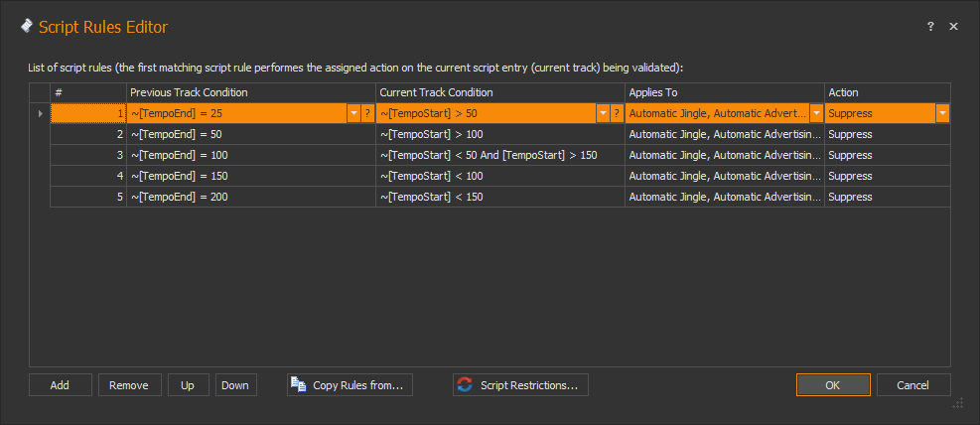
Task: Confirm changes with the OK button
Action: click(833, 385)
